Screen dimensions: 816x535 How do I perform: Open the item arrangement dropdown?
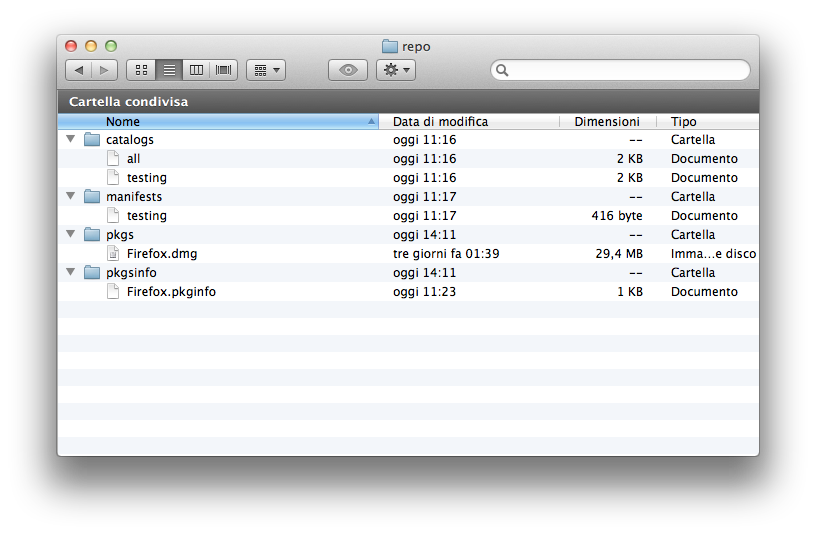click(x=266, y=70)
